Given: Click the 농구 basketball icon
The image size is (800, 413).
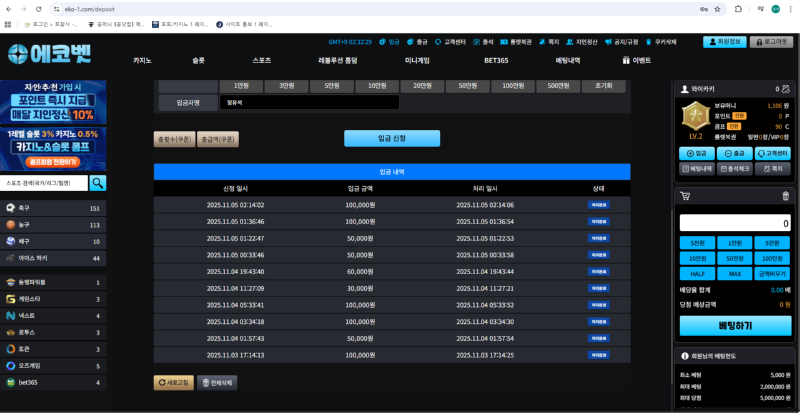Looking at the screenshot, I should (x=10, y=225).
